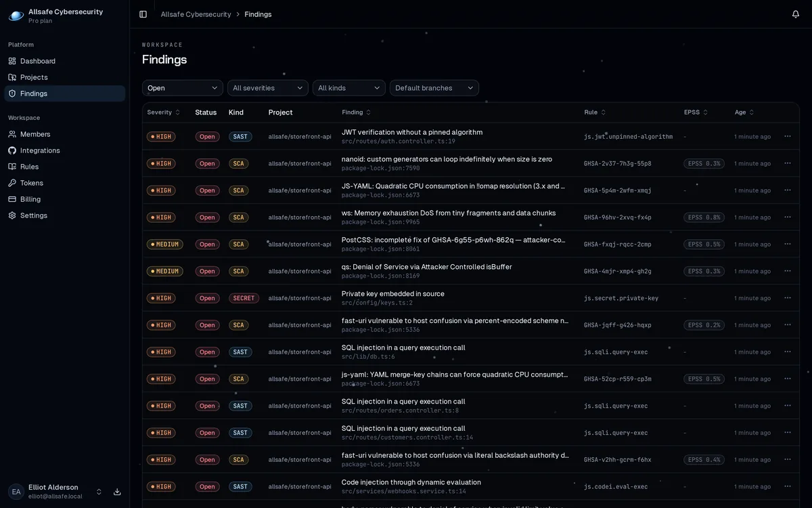812x508 pixels.
Task: Sort table by Age column
Action: [x=744, y=112]
